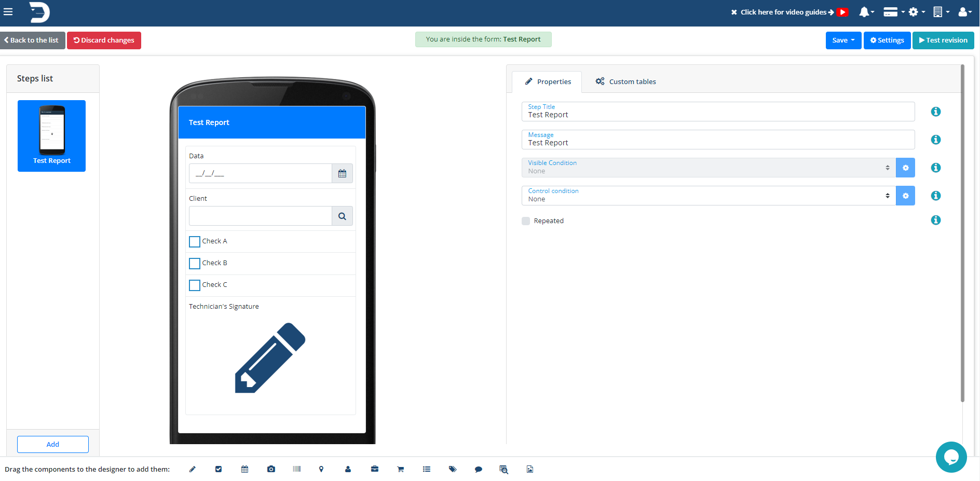Show info for Control condition
This screenshot has height=481, width=980.
(x=936, y=196)
